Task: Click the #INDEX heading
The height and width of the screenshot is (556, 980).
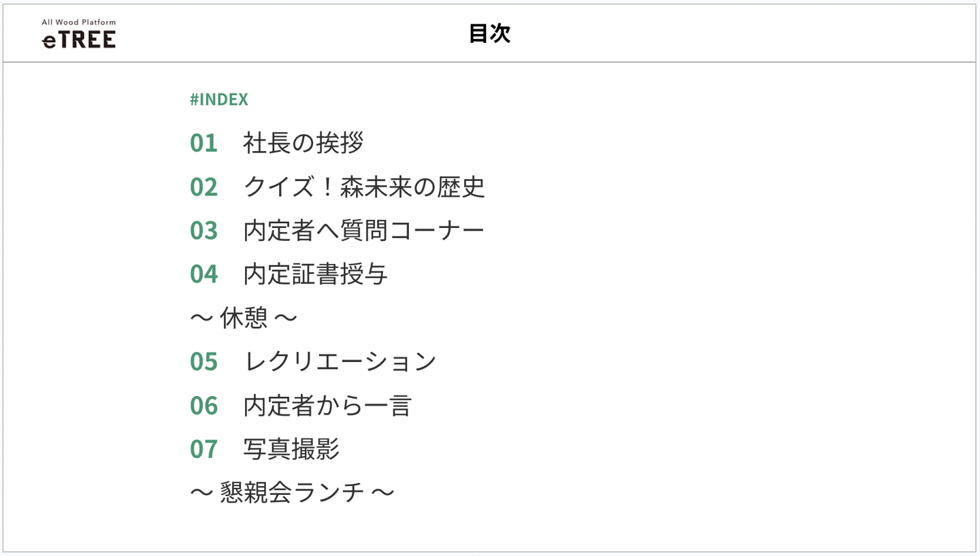Action: pyautogui.click(x=219, y=99)
